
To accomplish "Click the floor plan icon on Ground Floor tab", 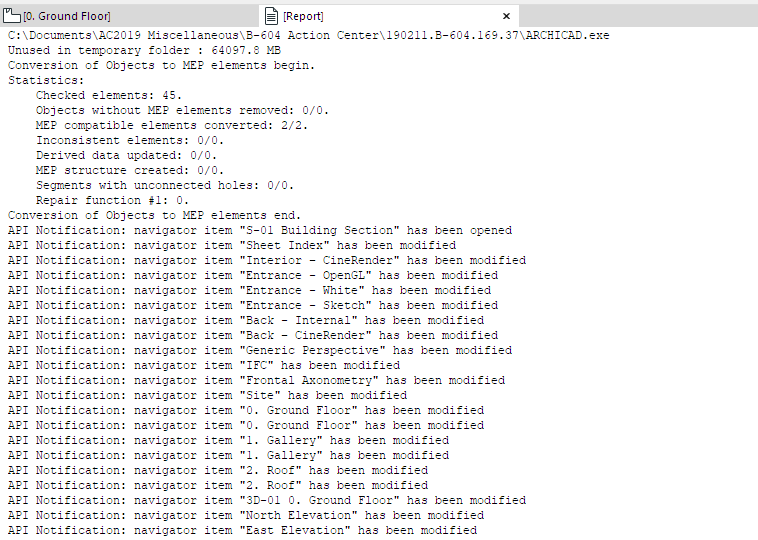I will [12, 16].
